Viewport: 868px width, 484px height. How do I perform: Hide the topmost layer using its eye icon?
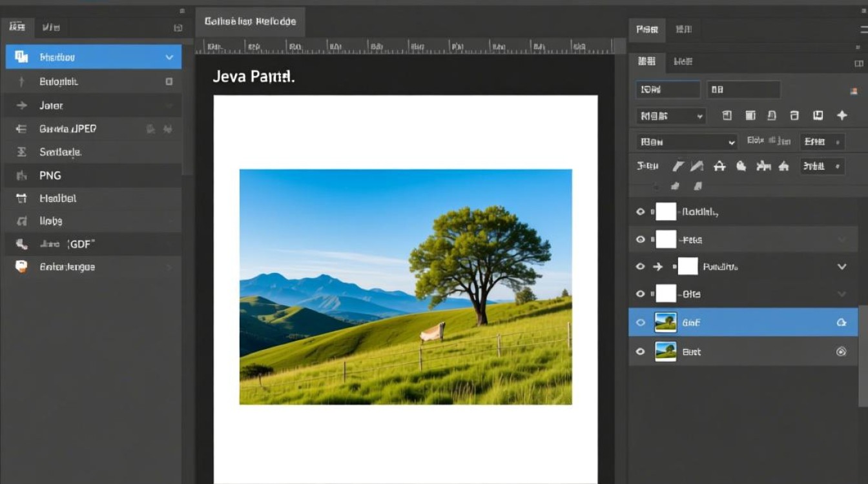point(640,212)
